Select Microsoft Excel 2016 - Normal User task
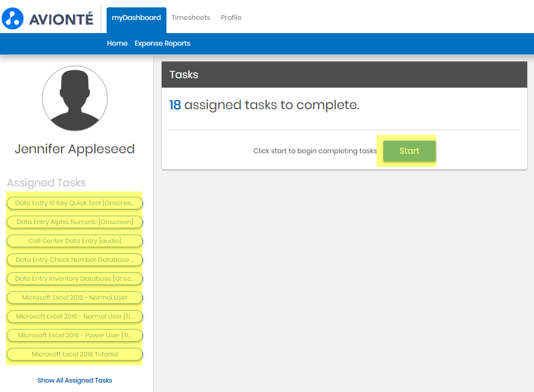The height and width of the screenshot is (392, 534). tap(75, 298)
